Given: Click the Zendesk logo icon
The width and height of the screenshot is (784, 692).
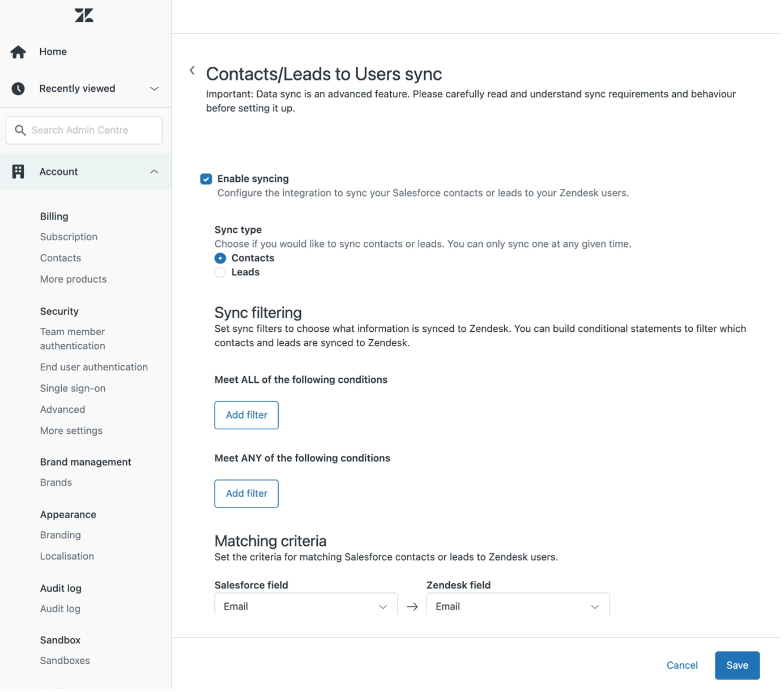Looking at the screenshot, I should (x=84, y=15).
